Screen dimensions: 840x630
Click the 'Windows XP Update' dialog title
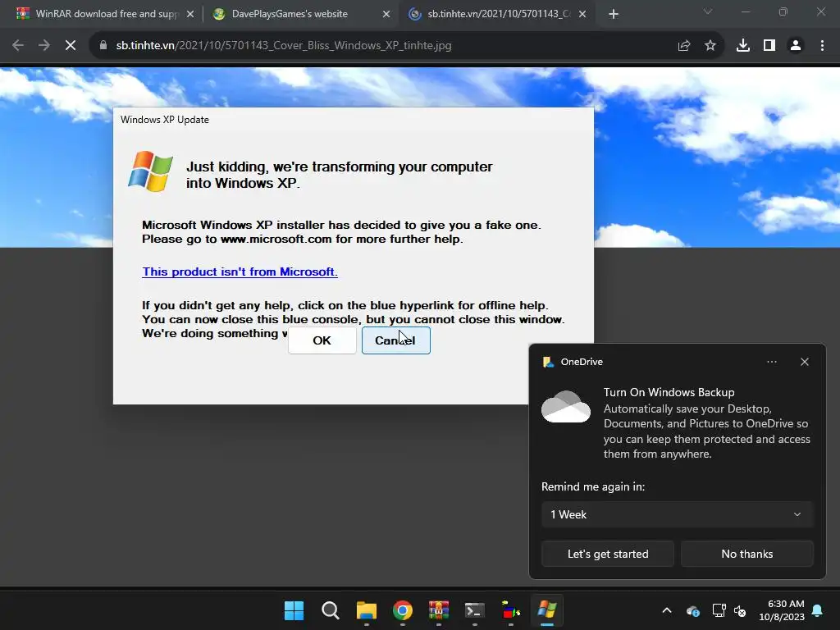pyautogui.click(x=164, y=120)
